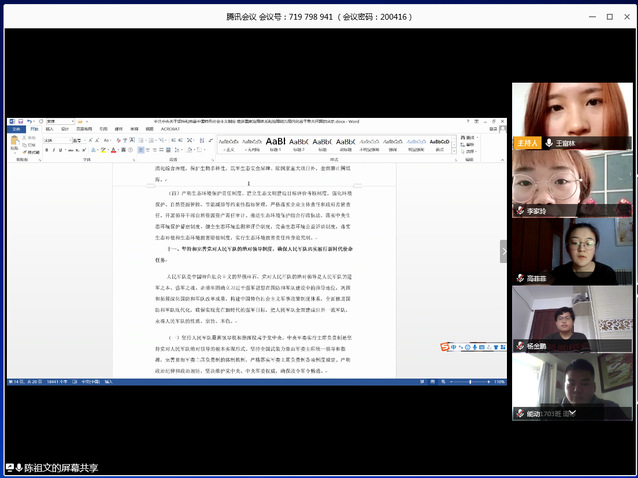Toggle bold formatting in the ribbon
The height and width of the screenshot is (478, 638).
pyautogui.click(x=47, y=148)
